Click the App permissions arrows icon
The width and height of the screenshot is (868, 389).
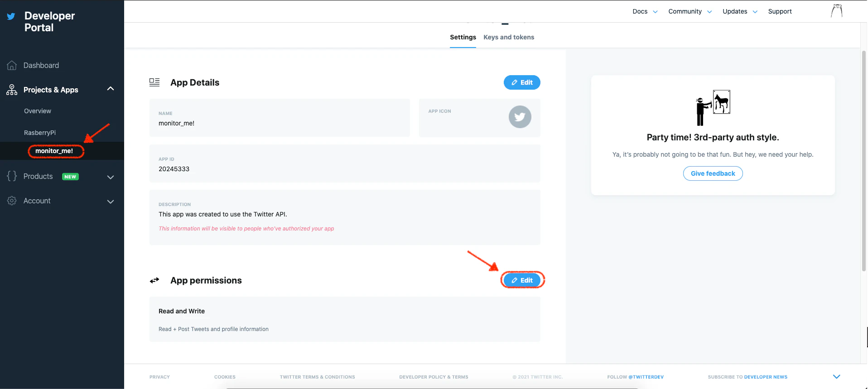tap(154, 280)
